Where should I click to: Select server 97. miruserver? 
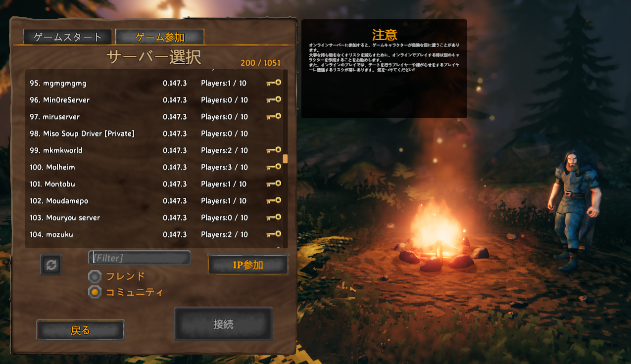click(154, 117)
